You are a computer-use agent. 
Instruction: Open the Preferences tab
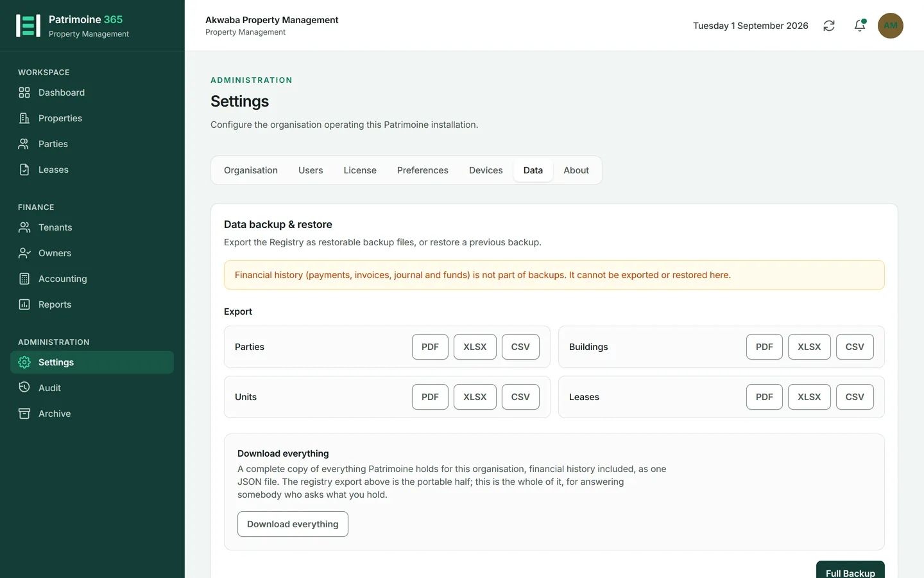[423, 170]
